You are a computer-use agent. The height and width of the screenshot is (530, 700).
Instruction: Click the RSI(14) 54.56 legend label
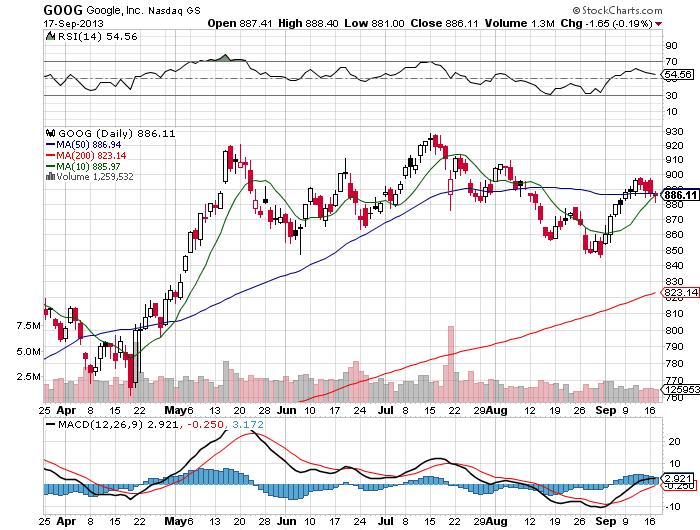point(98,37)
